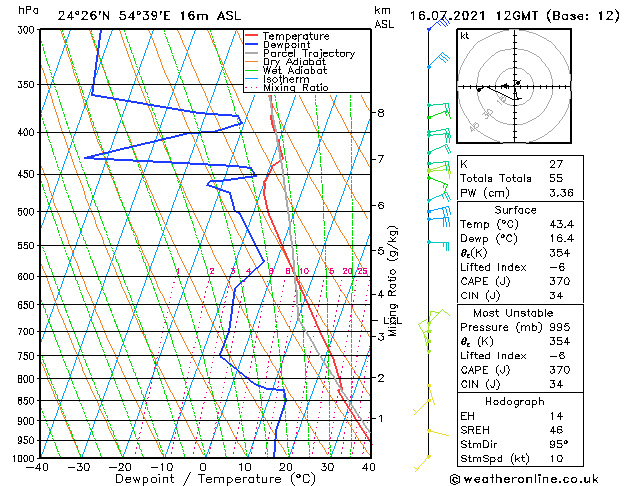This screenshot has height=486, width=629.
Task: Click the top blue wind barb at 300 hPa
Action: click(439, 24)
